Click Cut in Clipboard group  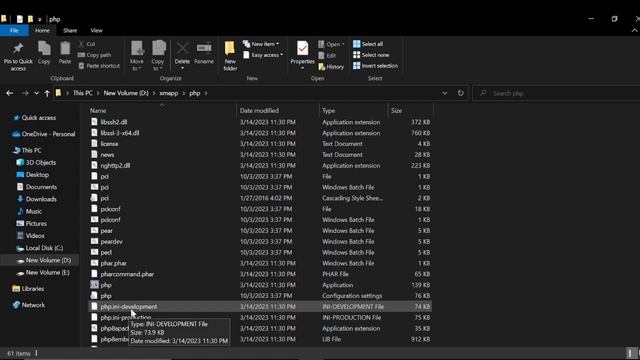pos(87,44)
